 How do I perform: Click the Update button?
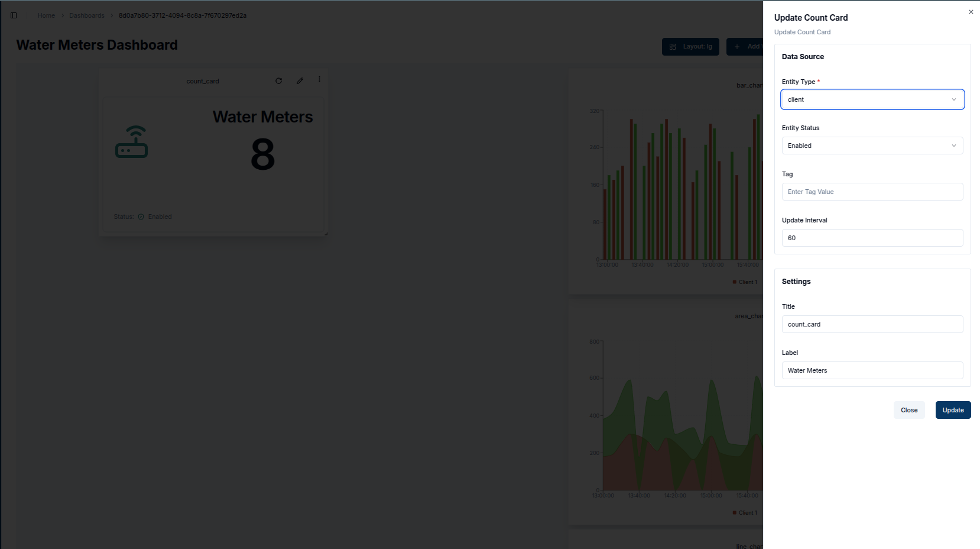tap(953, 410)
